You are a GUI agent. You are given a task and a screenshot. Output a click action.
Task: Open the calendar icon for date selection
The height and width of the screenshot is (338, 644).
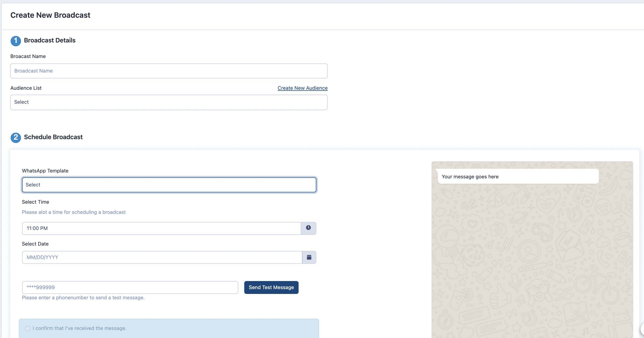point(309,257)
